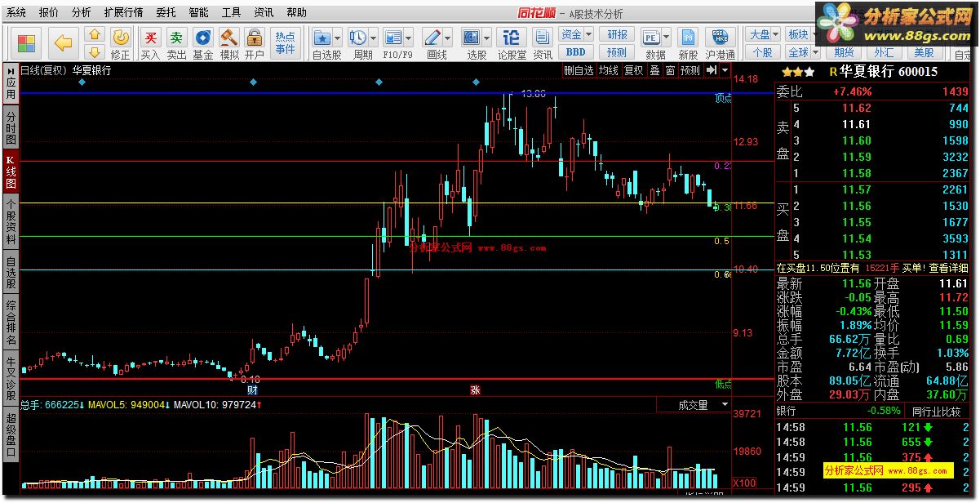
Task: Toggle 复权 price adjustment
Action: [x=633, y=71]
